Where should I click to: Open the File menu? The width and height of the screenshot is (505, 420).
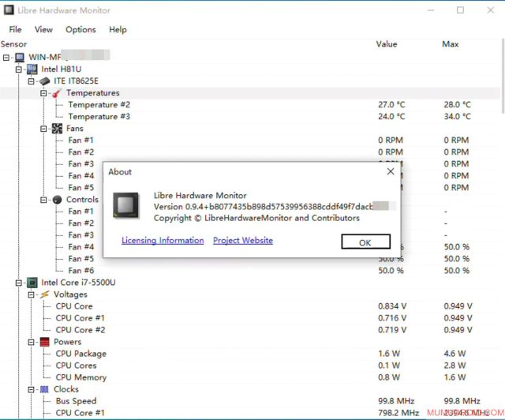(x=15, y=30)
